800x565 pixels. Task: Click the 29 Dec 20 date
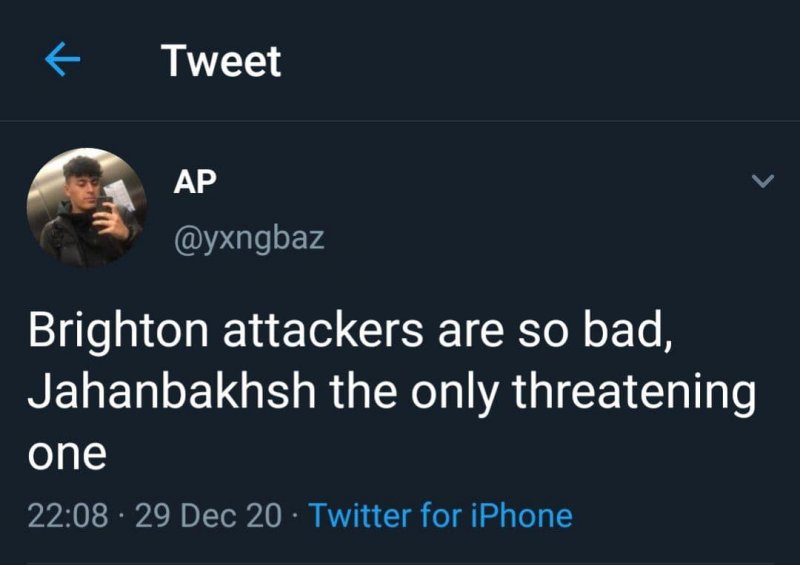tap(207, 515)
